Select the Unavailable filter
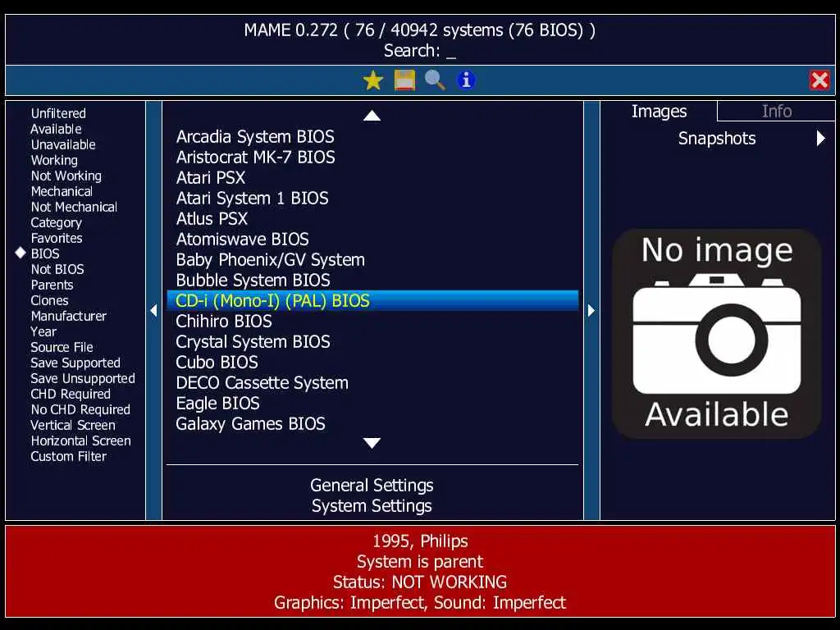Viewport: 840px width, 630px height. click(x=63, y=144)
